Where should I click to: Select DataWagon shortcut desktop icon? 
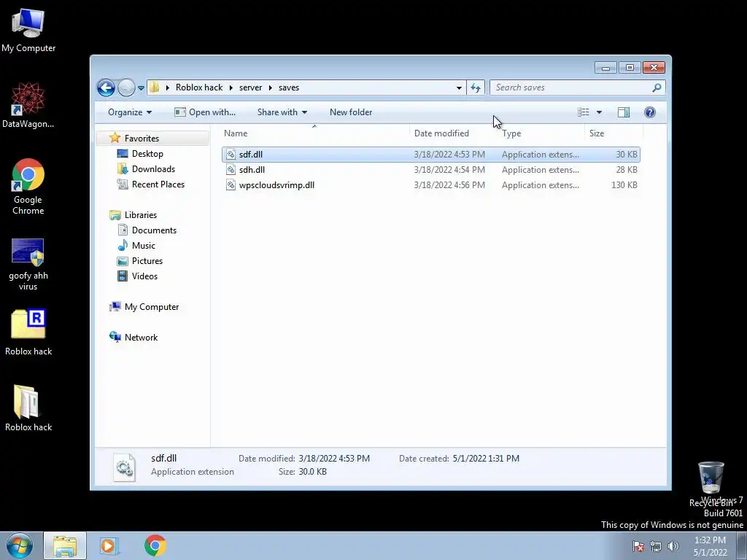point(28,105)
